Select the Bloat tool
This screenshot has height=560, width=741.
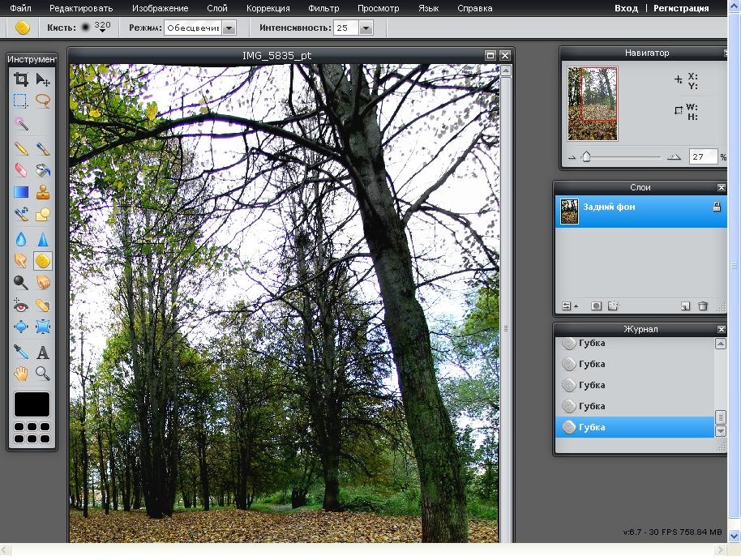(x=21, y=327)
